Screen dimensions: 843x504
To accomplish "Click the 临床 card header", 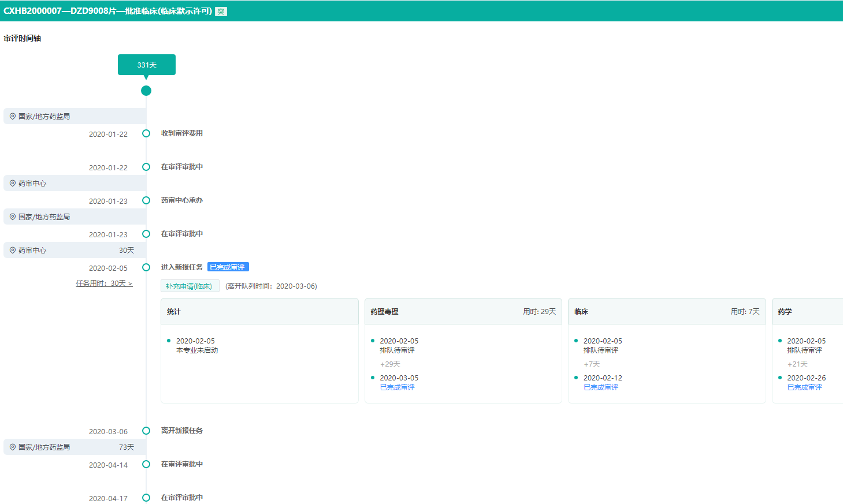I will (x=667, y=312).
